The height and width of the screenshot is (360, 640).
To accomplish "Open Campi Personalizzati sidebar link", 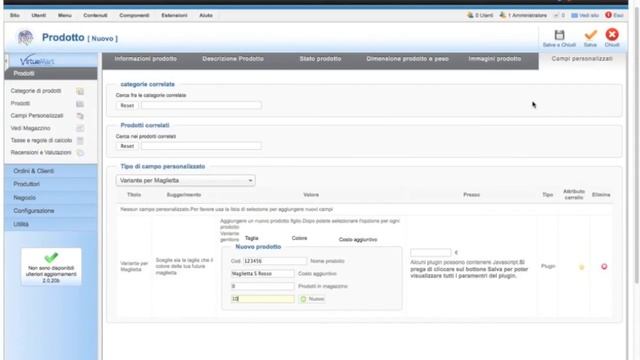I will pyautogui.click(x=37, y=116).
